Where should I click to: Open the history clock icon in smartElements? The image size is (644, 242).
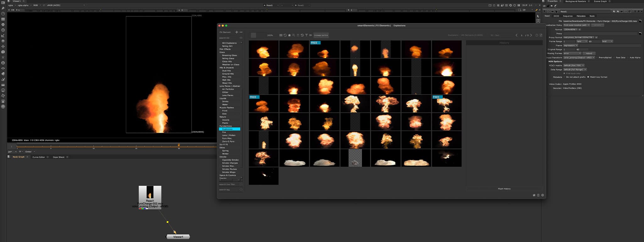click(302, 35)
